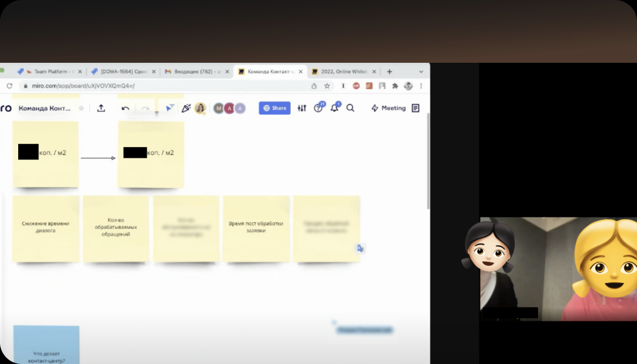Open the notes panel icon

pos(415,108)
